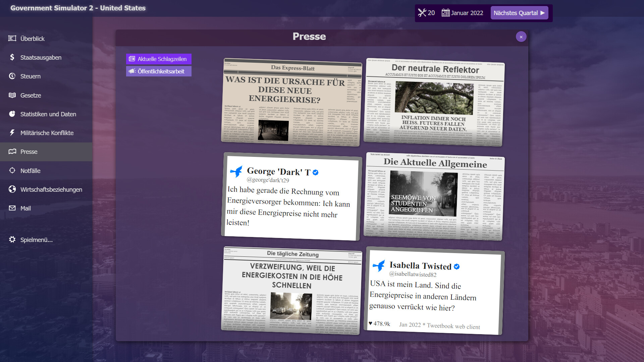The width and height of the screenshot is (644, 362).
Task: Switch to Öffentlichkeitsarbeit tab
Action: 159,71
